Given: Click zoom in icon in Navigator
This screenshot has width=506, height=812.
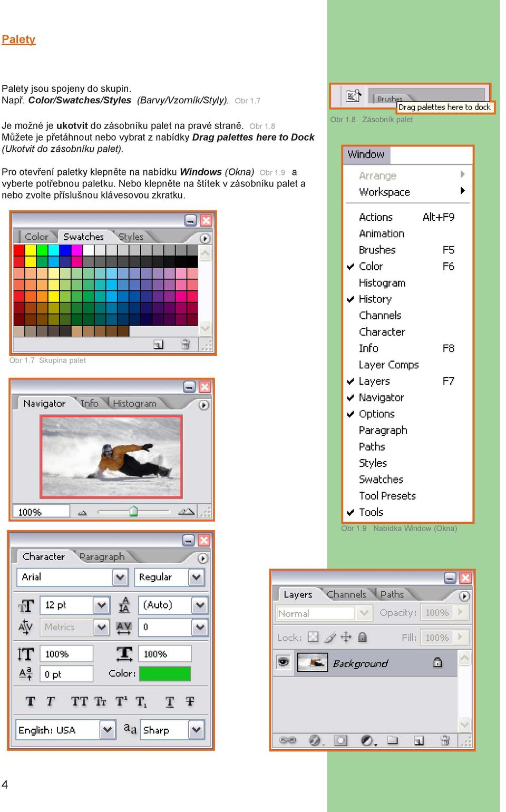Looking at the screenshot, I should (x=187, y=511).
